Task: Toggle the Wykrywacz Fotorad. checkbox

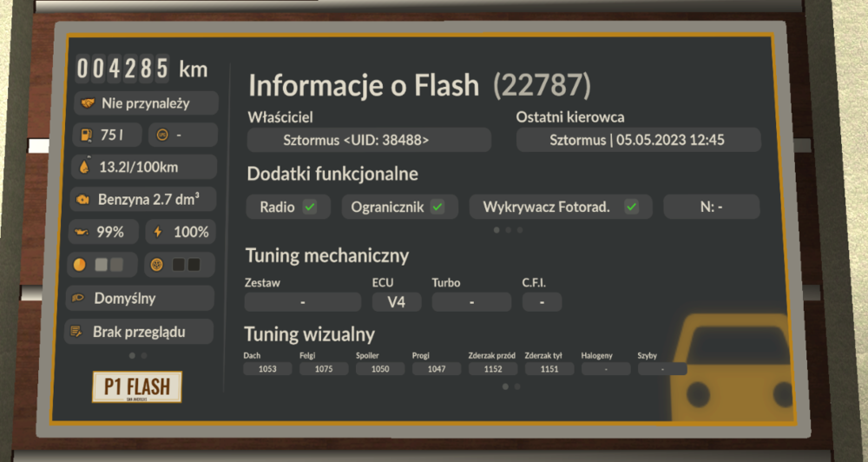Action: pyautogui.click(x=631, y=207)
